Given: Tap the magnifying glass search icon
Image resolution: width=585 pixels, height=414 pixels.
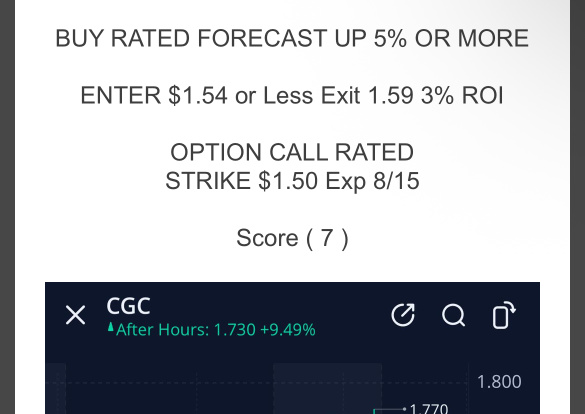Looking at the screenshot, I should [453, 315].
